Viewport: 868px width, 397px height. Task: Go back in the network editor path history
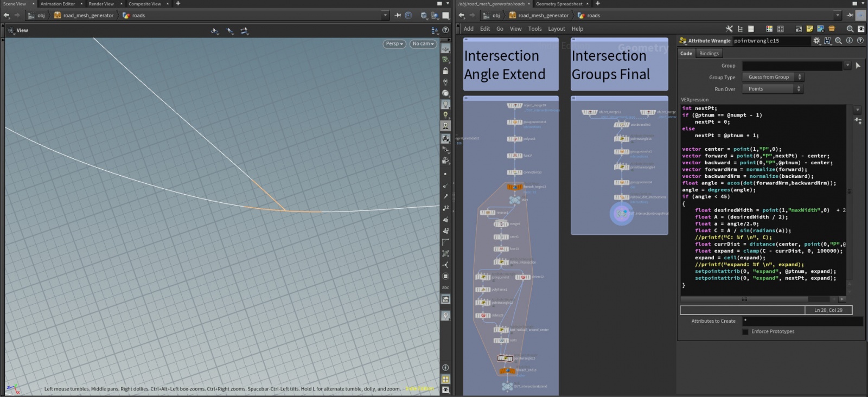[462, 15]
